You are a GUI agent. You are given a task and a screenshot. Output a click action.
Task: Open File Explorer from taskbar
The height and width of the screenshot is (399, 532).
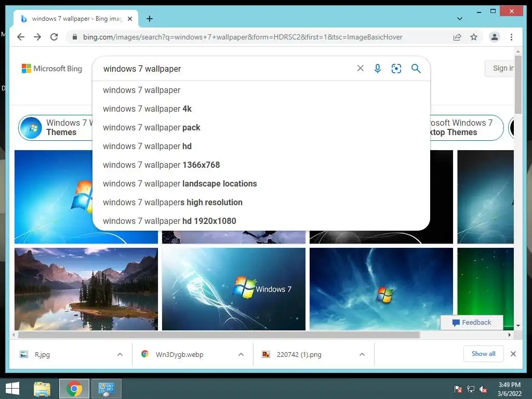tap(42, 389)
